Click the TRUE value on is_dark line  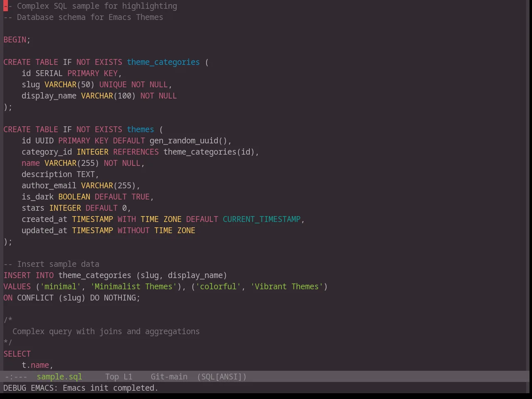coord(140,197)
